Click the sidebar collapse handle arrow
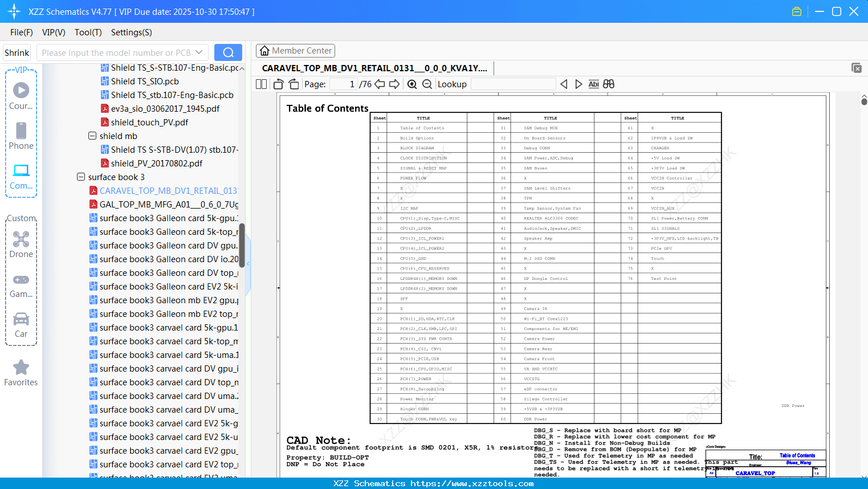The width and height of the screenshot is (868, 489). tap(248, 263)
